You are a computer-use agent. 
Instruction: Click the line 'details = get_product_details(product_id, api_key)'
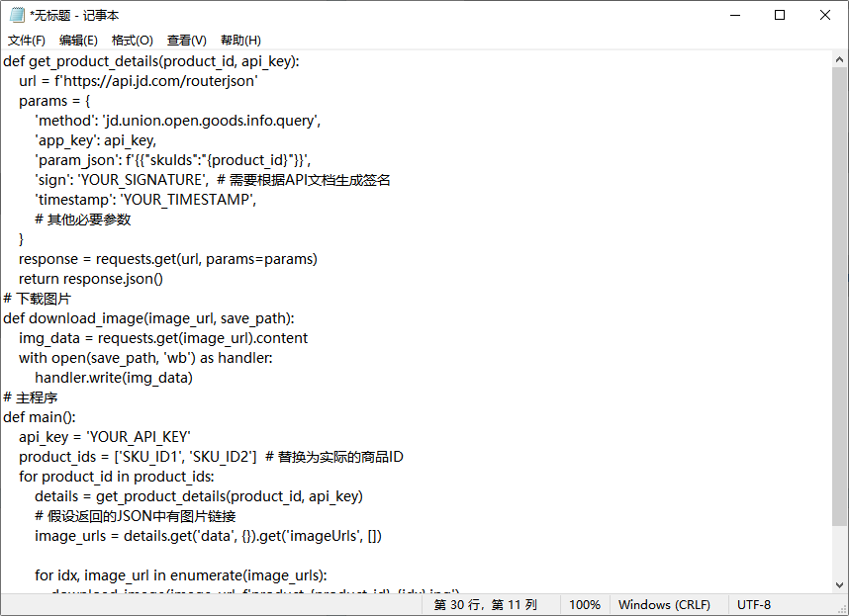199,496
